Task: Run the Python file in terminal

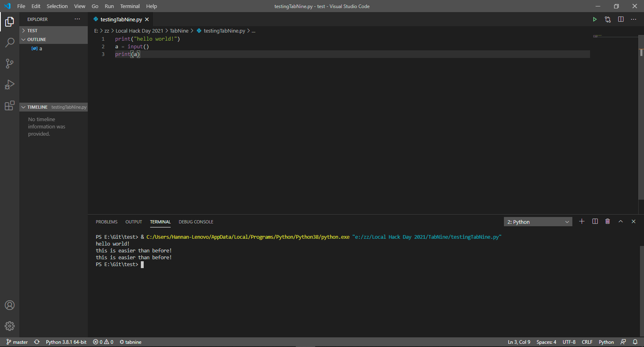Action: coord(594,19)
